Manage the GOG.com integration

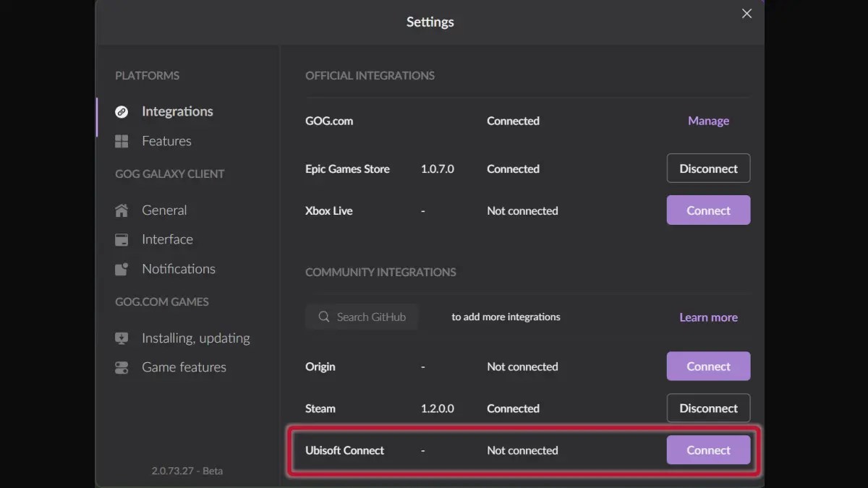coord(708,120)
